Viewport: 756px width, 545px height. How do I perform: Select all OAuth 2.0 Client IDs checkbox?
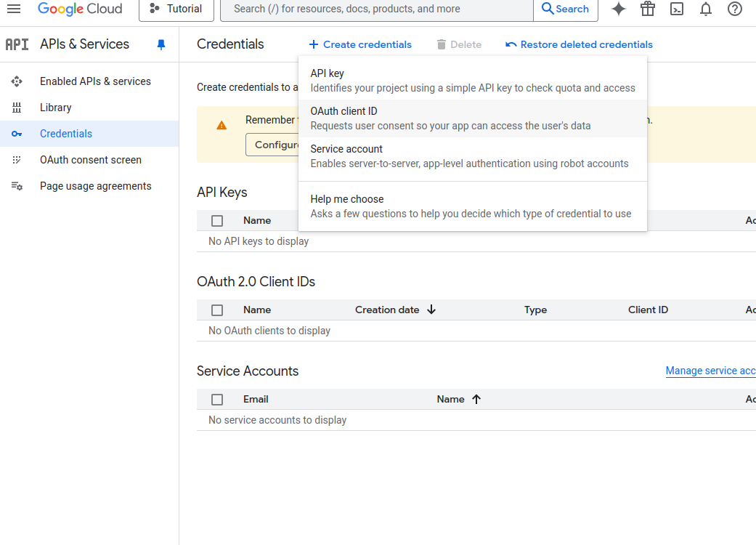click(217, 310)
